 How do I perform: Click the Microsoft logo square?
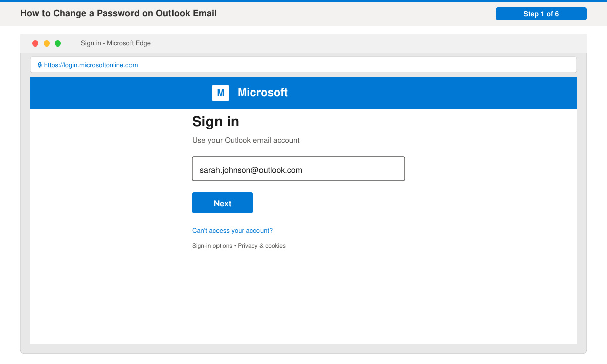221,93
